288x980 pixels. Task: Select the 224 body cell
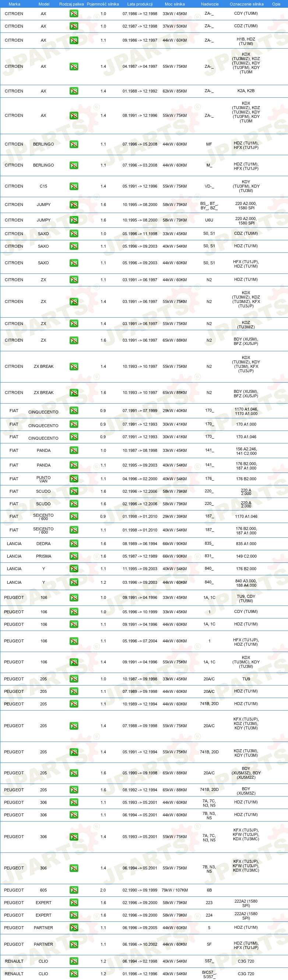(209, 916)
